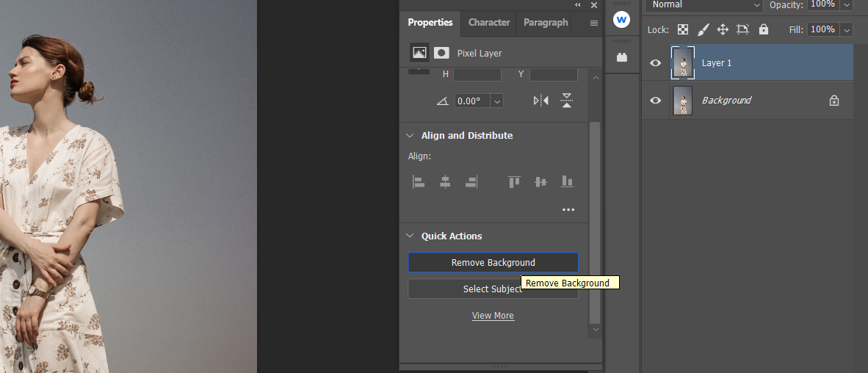Align top edges of layers
The height and width of the screenshot is (373, 868).
514,181
